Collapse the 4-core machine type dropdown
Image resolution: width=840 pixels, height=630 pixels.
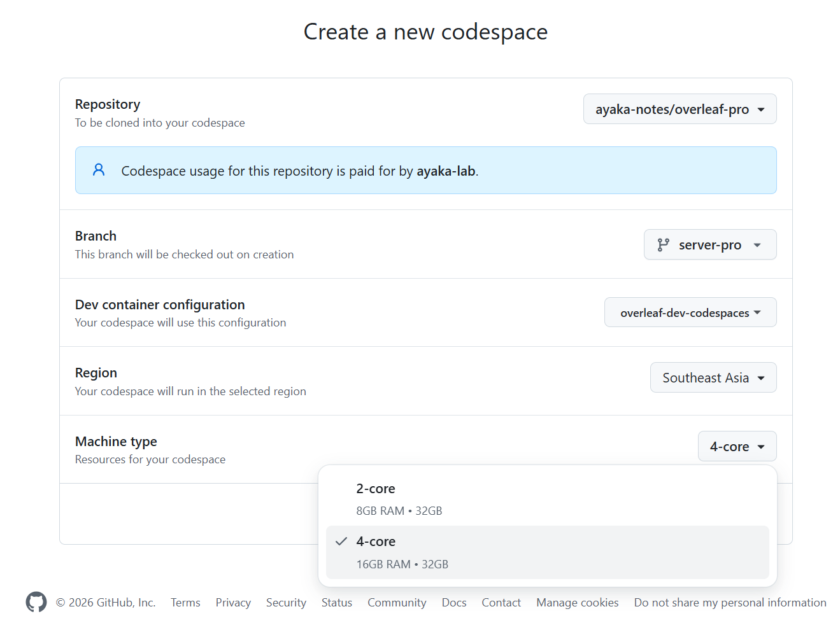737,447
